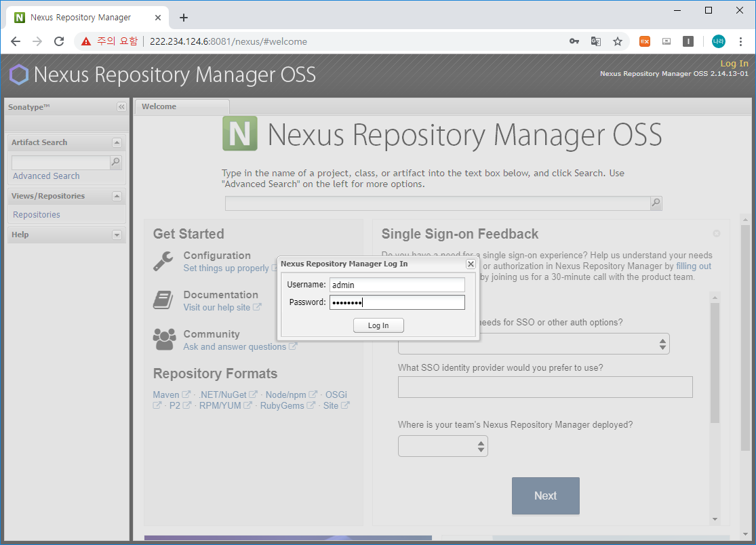Click the main welcome search magnifier
The image size is (756, 545).
click(656, 203)
